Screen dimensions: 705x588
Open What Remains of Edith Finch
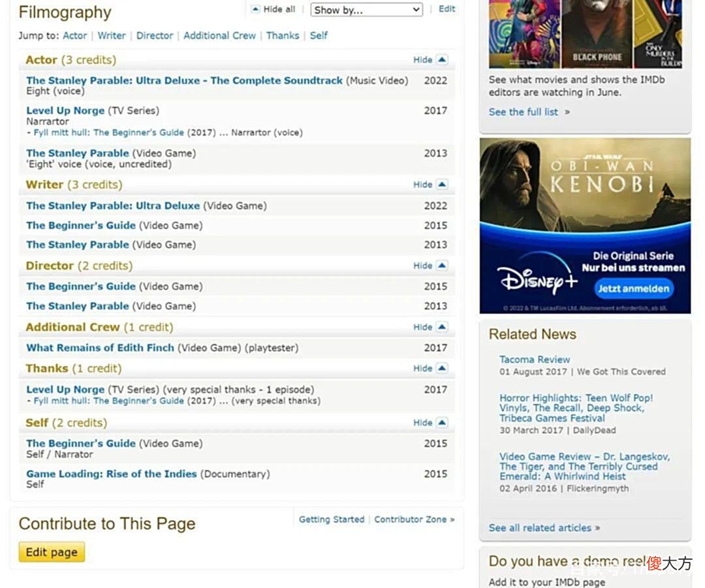point(100,348)
